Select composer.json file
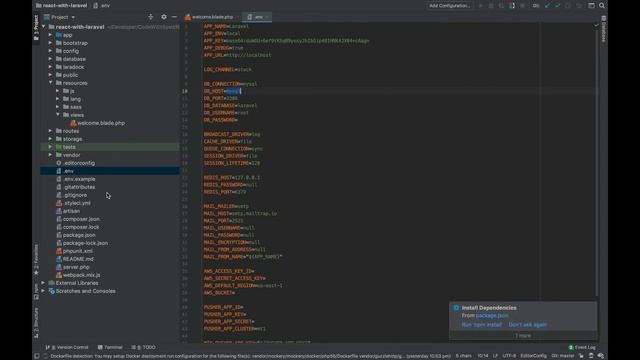This screenshot has height=360, width=640. click(81, 219)
